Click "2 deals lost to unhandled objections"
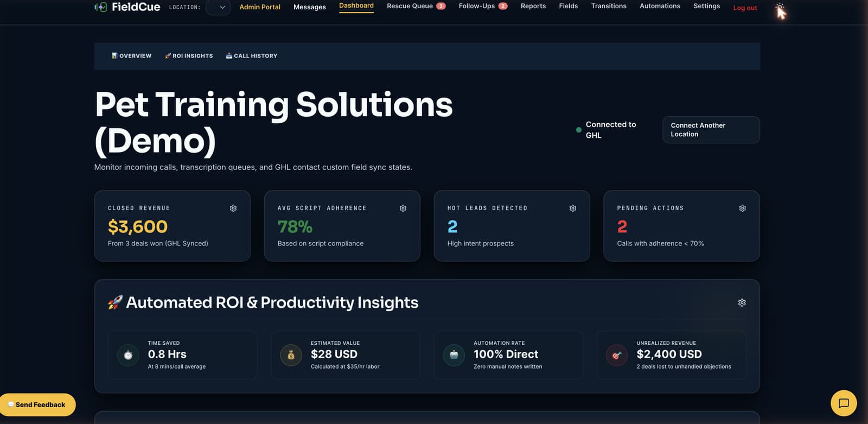Viewport: 868px width, 424px height. 684,367
